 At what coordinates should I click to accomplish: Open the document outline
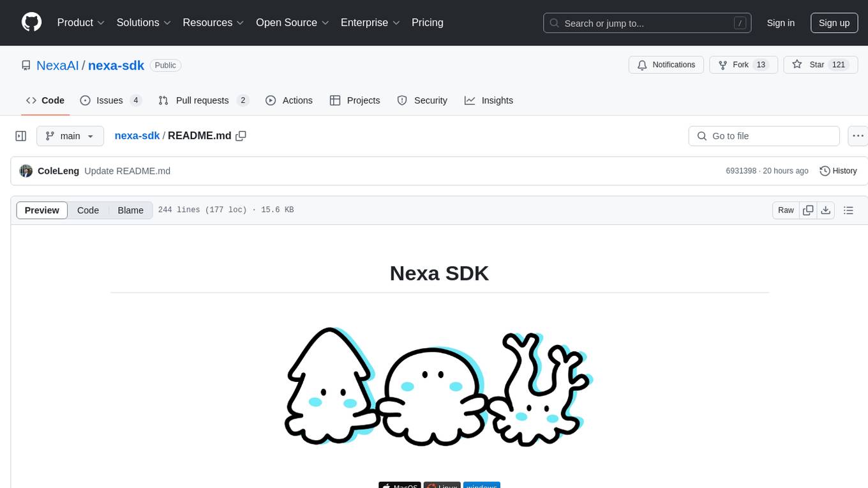(x=848, y=210)
